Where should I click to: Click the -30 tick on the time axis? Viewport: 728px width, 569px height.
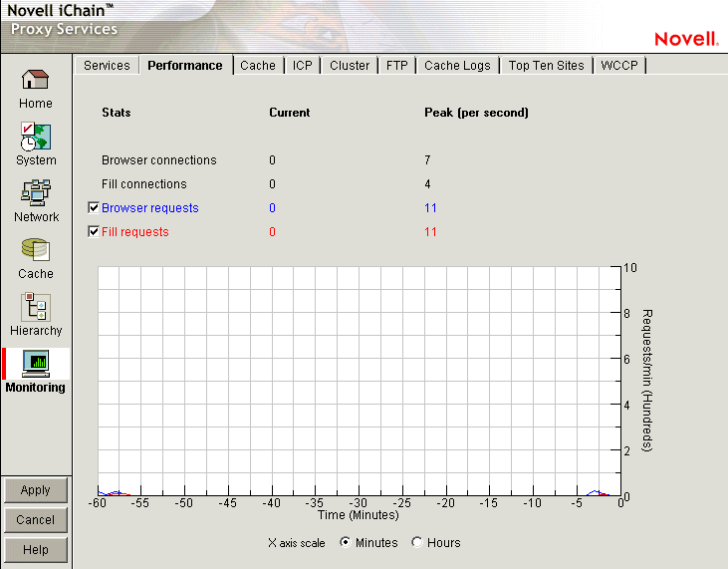(358, 502)
